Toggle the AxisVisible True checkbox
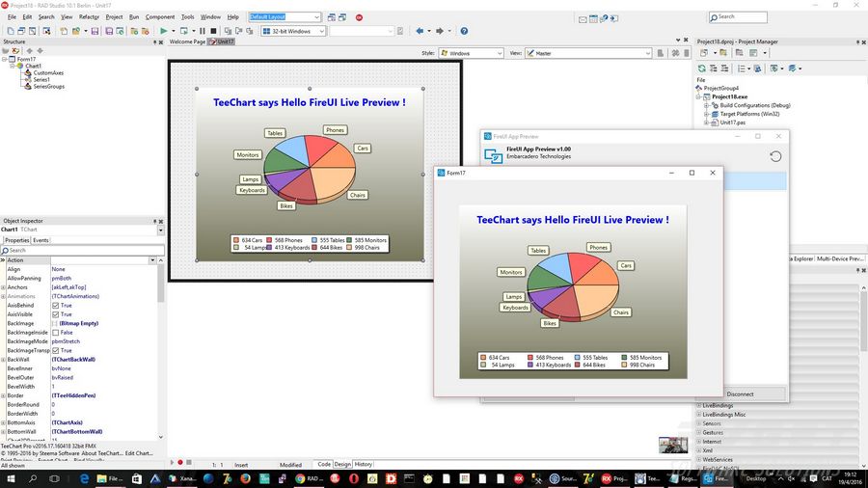Image resolution: width=868 pixels, height=488 pixels. (55, 314)
